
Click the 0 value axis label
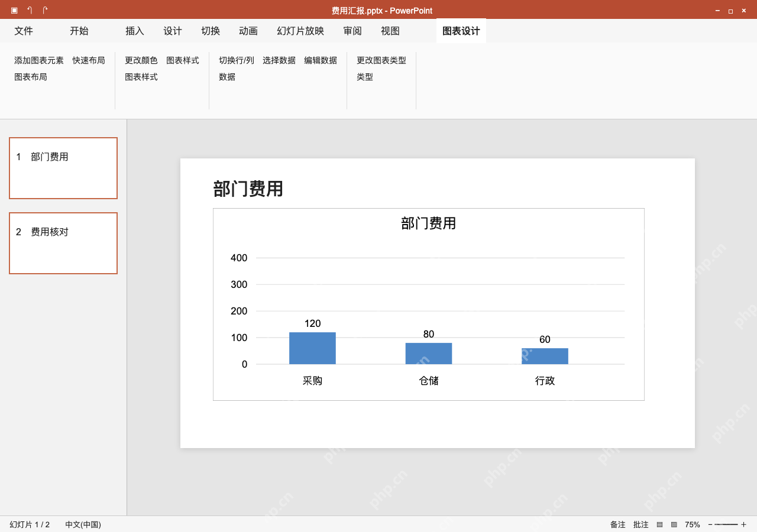pos(244,364)
